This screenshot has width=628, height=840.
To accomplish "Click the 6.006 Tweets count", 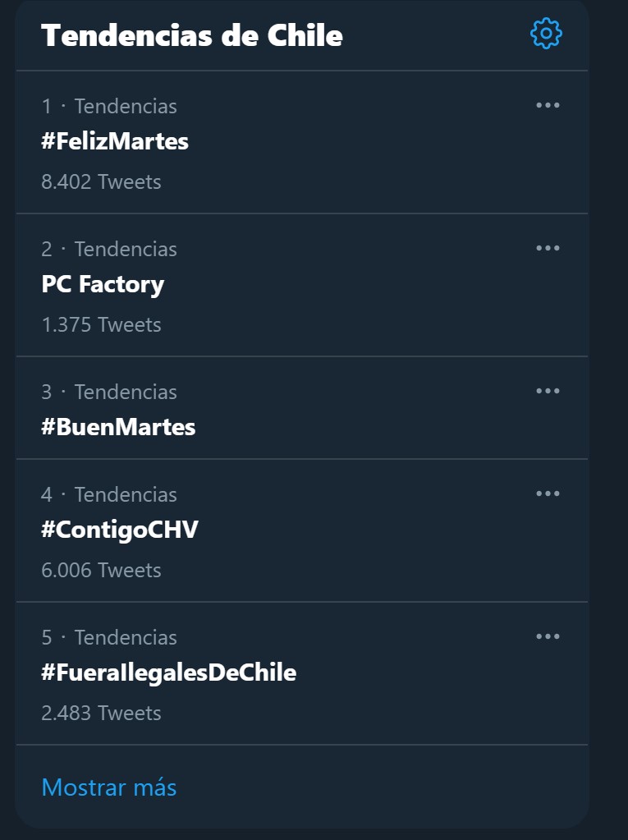I will (101, 570).
